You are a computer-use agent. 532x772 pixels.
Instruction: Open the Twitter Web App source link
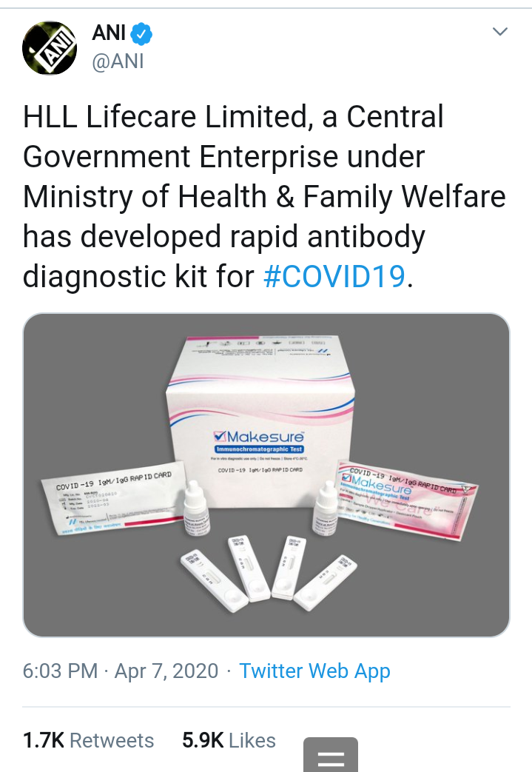pos(315,671)
